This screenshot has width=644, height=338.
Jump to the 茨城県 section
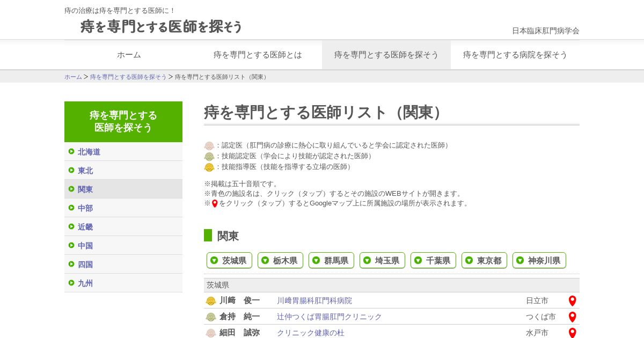[x=229, y=260]
